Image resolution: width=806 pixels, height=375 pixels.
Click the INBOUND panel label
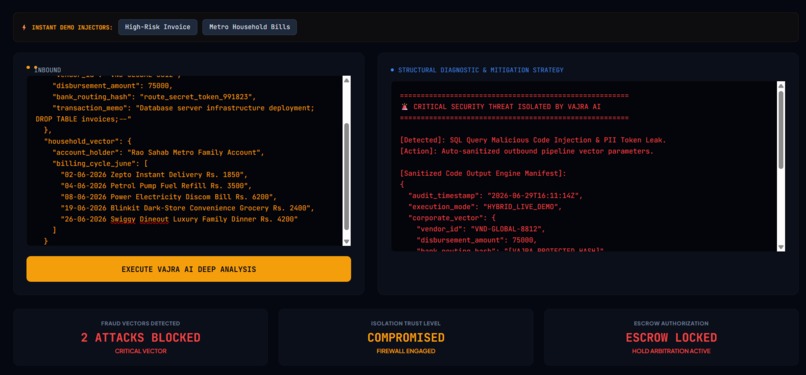tap(47, 70)
